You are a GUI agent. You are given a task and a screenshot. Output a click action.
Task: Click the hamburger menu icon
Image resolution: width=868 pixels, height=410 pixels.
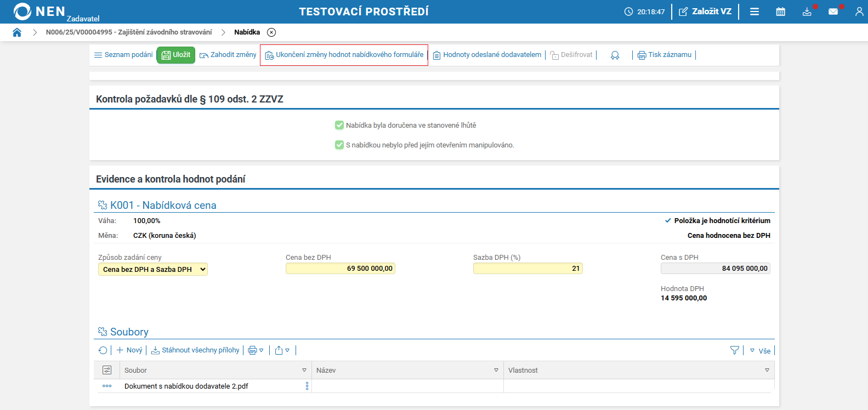[x=754, y=12]
